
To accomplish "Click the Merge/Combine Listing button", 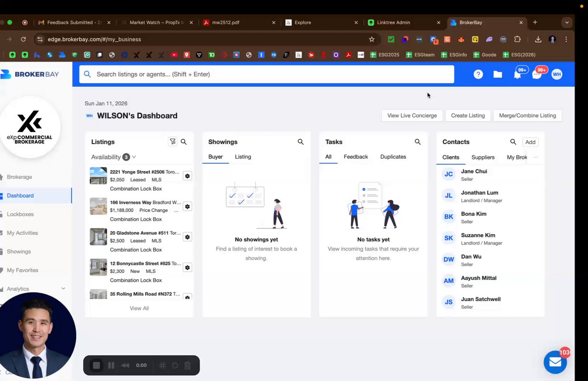I will [x=527, y=116].
